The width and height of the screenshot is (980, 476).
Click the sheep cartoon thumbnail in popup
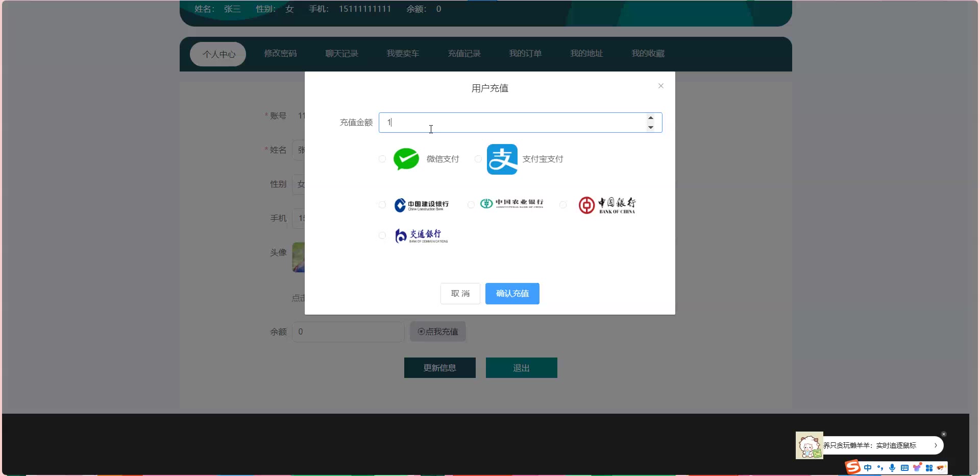(x=809, y=445)
